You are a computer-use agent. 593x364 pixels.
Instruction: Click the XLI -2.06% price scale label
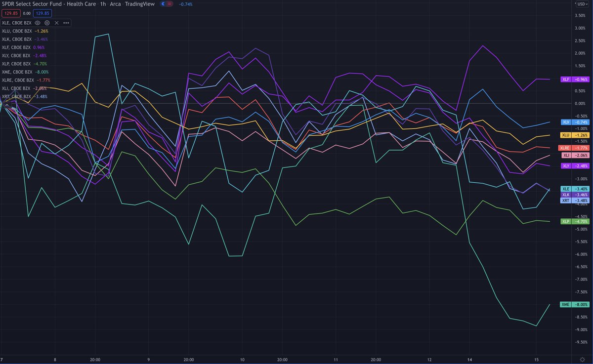[575, 155]
